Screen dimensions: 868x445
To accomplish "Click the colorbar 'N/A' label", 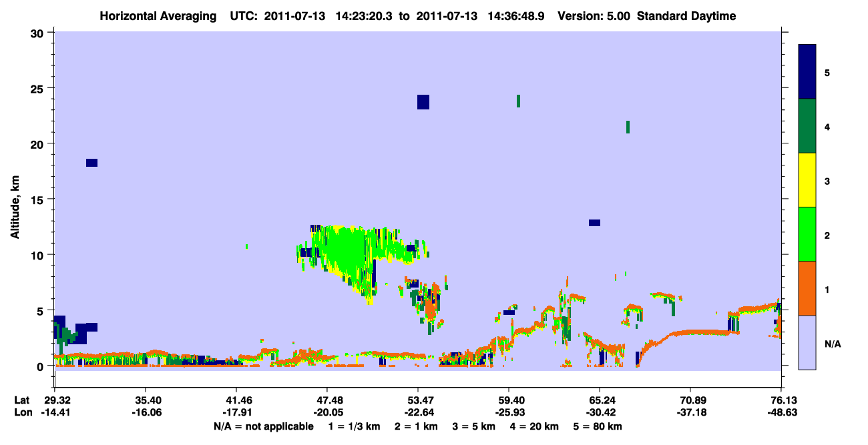I will [x=832, y=344].
